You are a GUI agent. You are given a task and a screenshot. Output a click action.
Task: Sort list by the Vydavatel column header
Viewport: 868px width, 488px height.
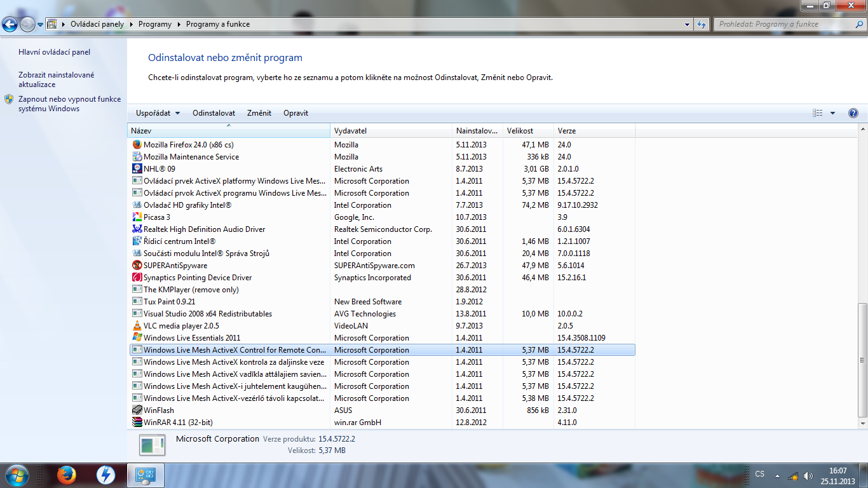pyautogui.click(x=351, y=131)
